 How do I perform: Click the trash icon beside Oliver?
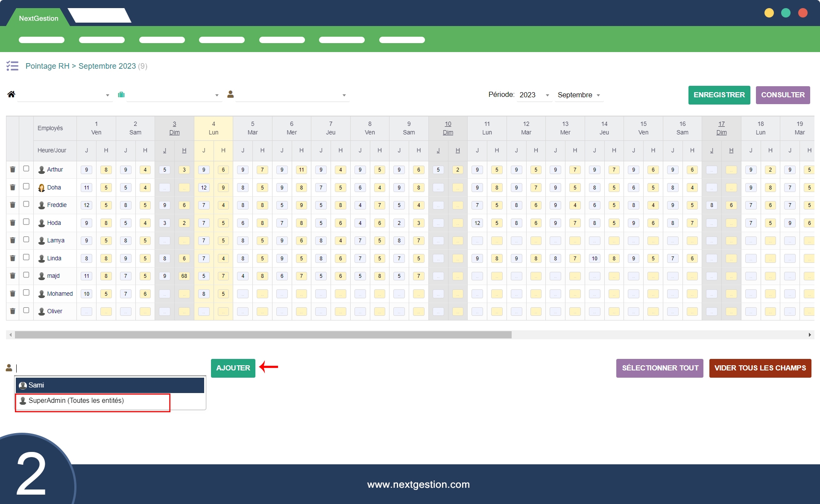point(13,311)
